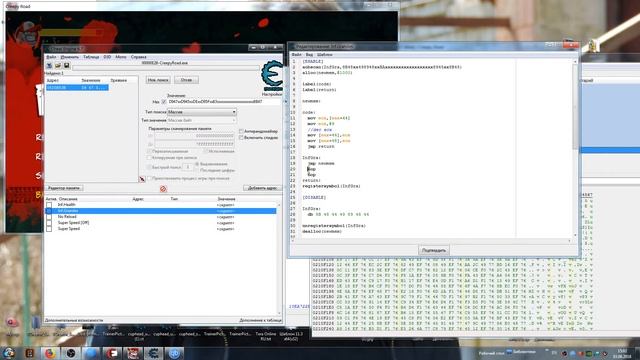Open Firefox from the taskbar
Viewport: 640px width, 360px height.
tap(50, 353)
